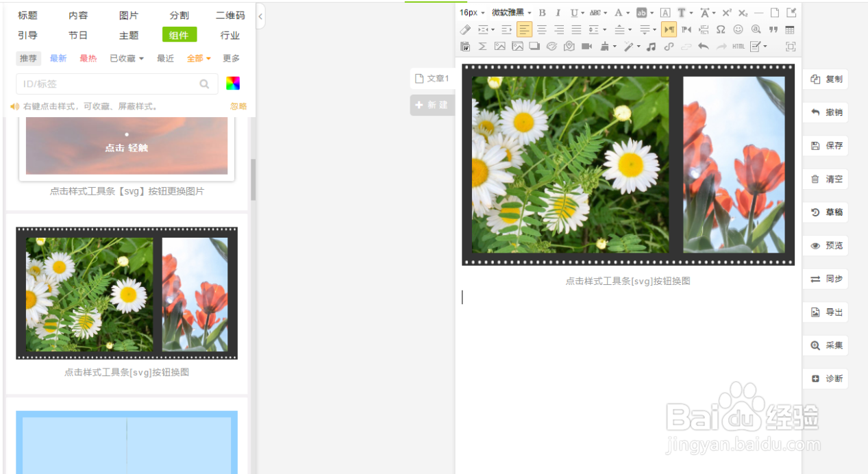868x474 pixels.
Task: Click the 保存 button
Action: 826,146
